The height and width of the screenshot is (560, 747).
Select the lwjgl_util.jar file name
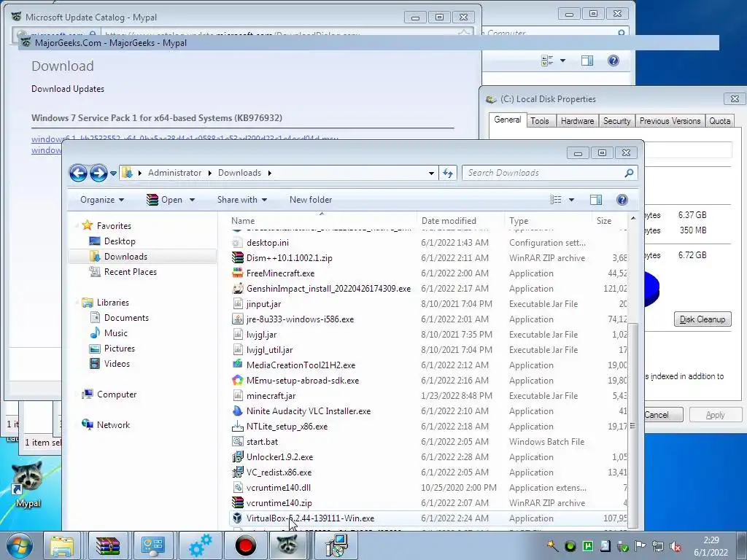tap(269, 349)
